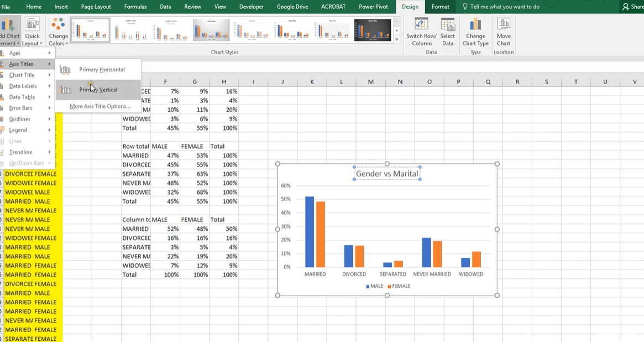Click the FEMALE legend entry

coord(399,286)
